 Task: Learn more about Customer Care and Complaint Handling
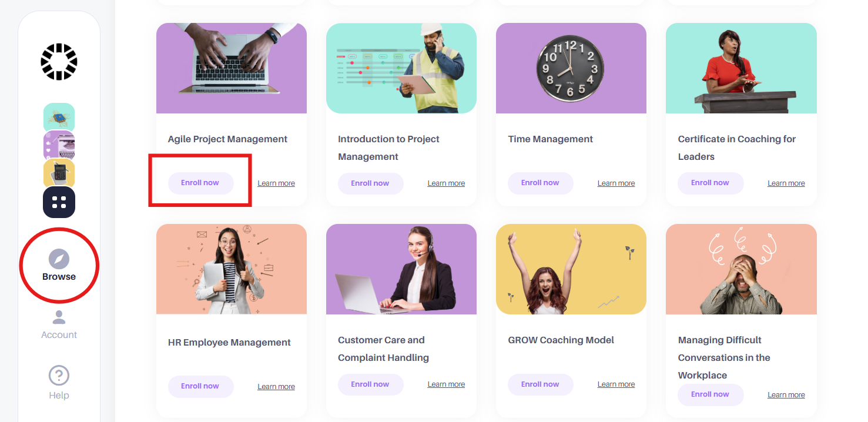point(446,384)
